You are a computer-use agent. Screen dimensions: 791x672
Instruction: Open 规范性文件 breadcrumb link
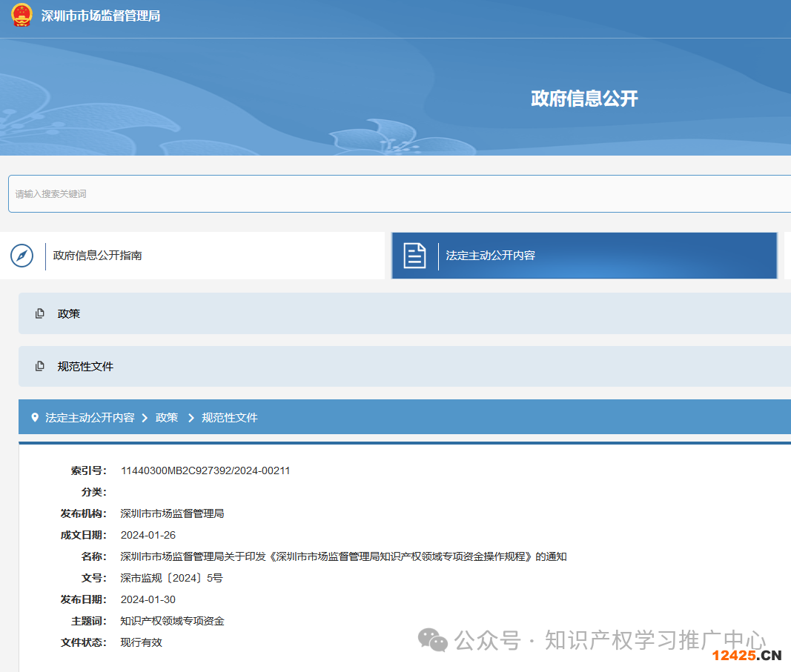coord(230,417)
